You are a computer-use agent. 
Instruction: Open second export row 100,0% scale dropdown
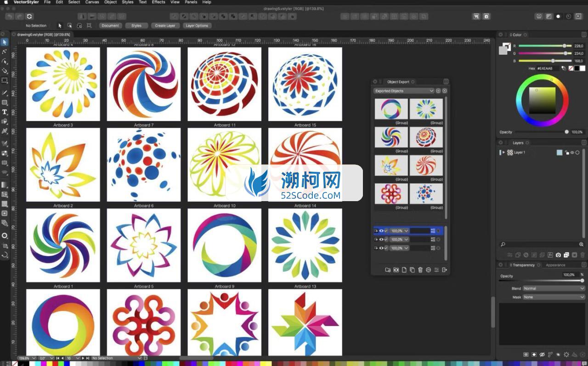point(399,240)
